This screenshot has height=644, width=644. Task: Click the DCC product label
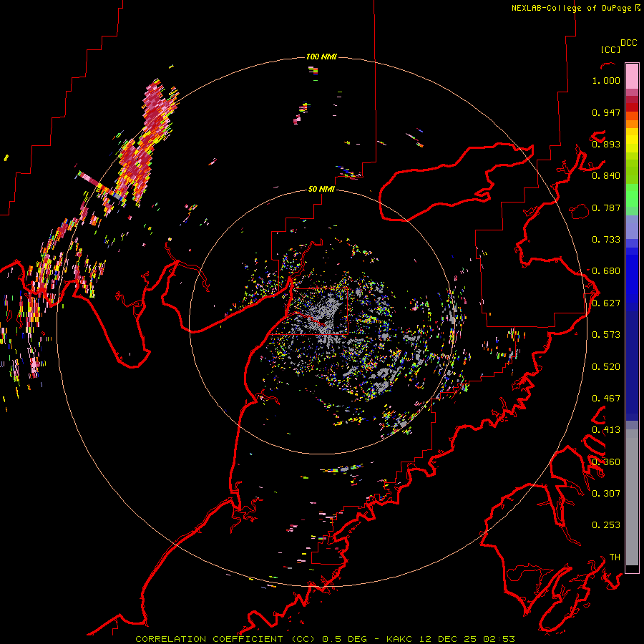click(628, 43)
